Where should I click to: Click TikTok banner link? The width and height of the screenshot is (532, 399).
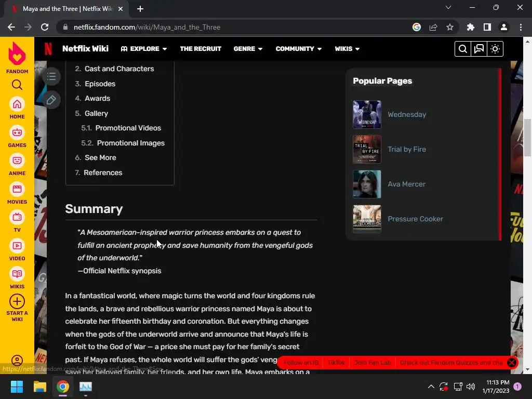point(336,363)
